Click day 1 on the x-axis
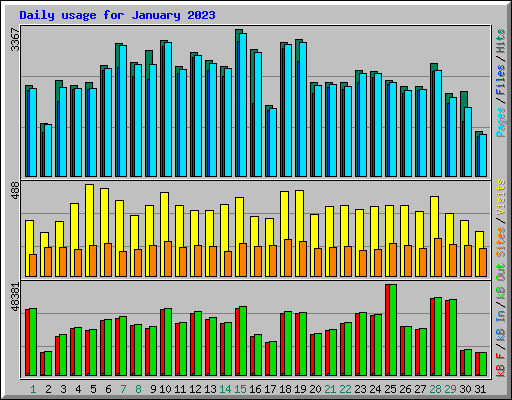Viewport: 512px width, 400px height. [x=33, y=389]
